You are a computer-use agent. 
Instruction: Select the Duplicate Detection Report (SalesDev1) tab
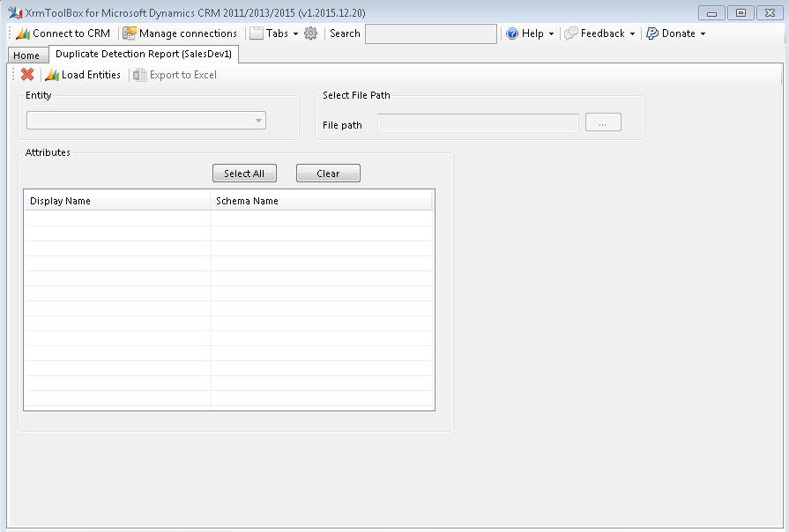[x=144, y=54]
